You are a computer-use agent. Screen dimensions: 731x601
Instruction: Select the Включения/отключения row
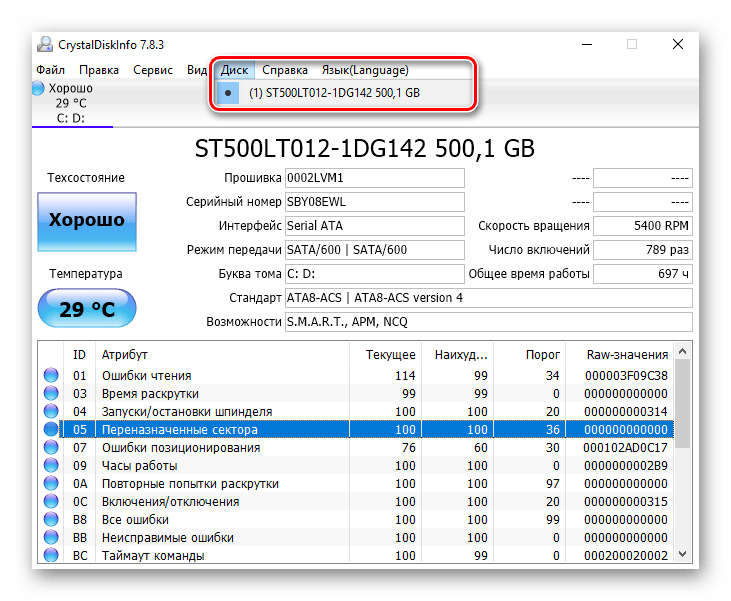356,501
